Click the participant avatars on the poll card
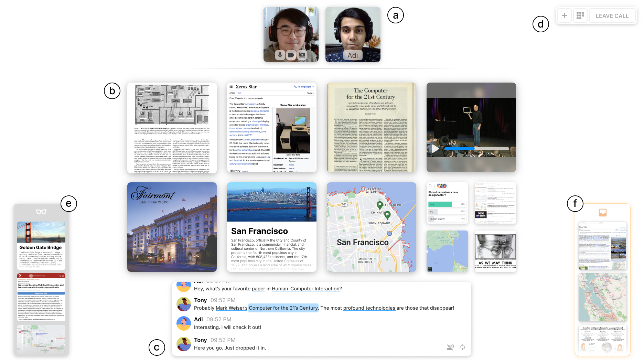644x364 pixels. (442, 186)
